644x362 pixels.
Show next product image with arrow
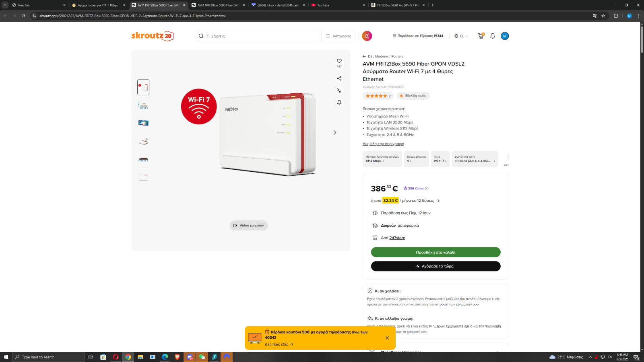(335, 132)
